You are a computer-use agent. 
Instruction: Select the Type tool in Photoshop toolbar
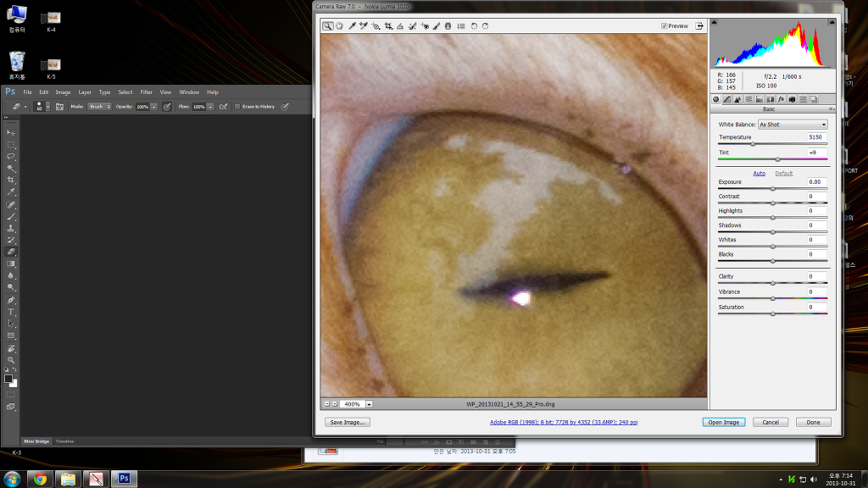11,312
